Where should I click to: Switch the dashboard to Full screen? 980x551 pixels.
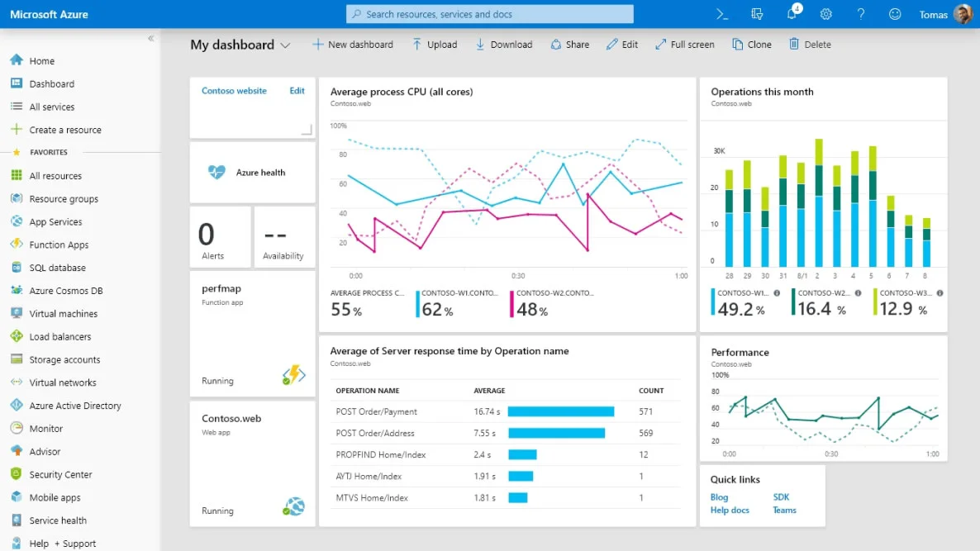(x=684, y=45)
